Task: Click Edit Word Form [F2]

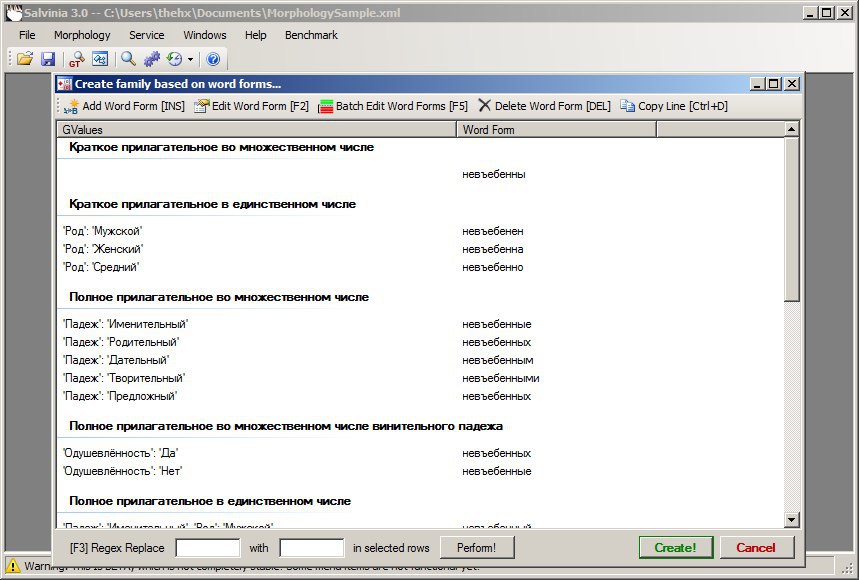Action: (x=251, y=106)
